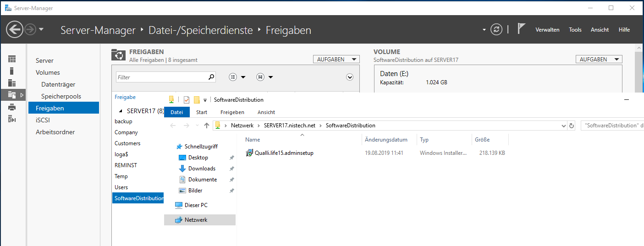This screenshot has height=246, width=644.
Task: Open the Datei tab in Explorer
Action: tap(176, 112)
